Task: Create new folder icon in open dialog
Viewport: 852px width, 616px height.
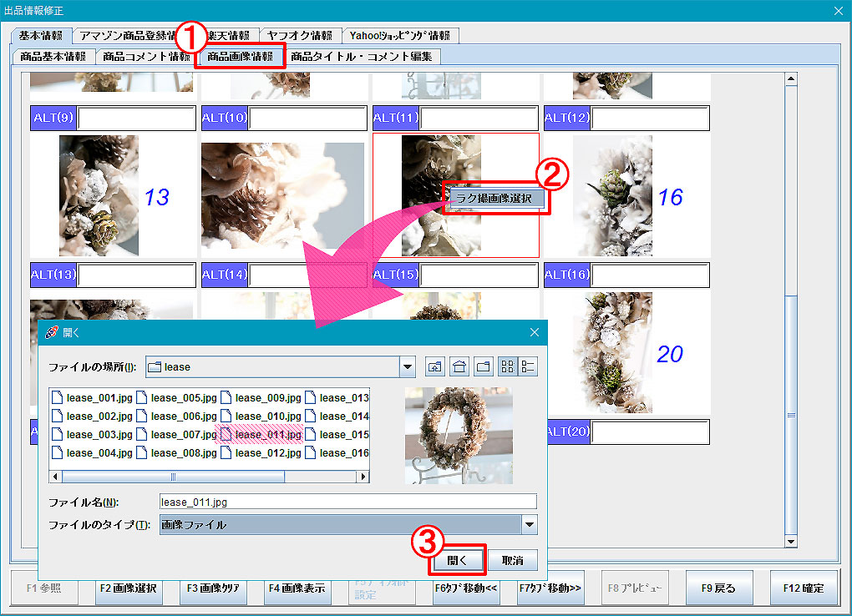Action: coord(483,366)
